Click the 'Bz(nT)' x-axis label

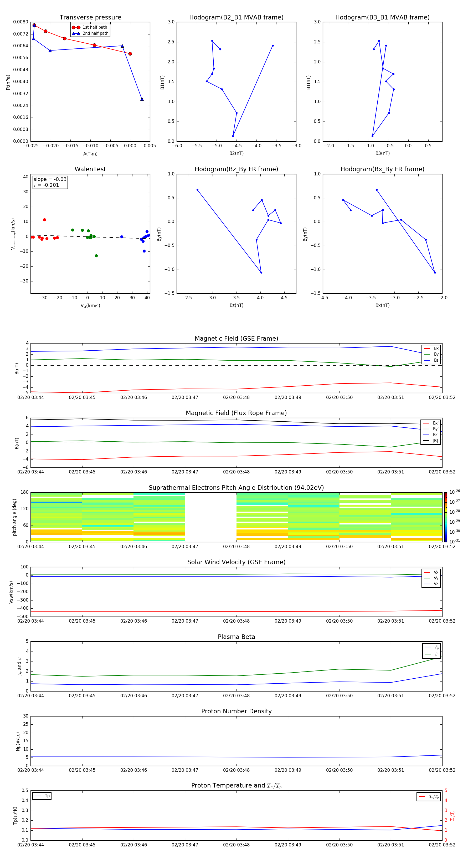click(x=236, y=305)
